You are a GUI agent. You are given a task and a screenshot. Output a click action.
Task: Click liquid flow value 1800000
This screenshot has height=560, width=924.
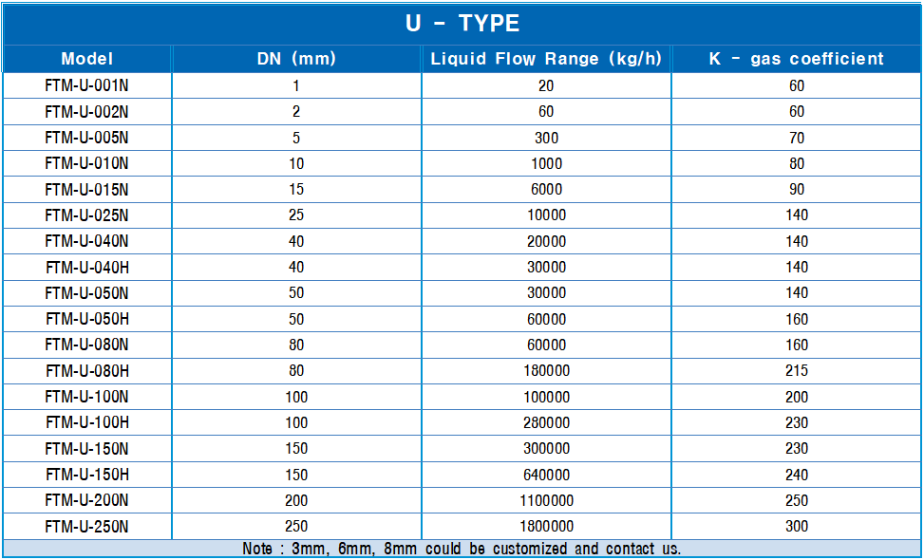pyautogui.click(x=546, y=527)
